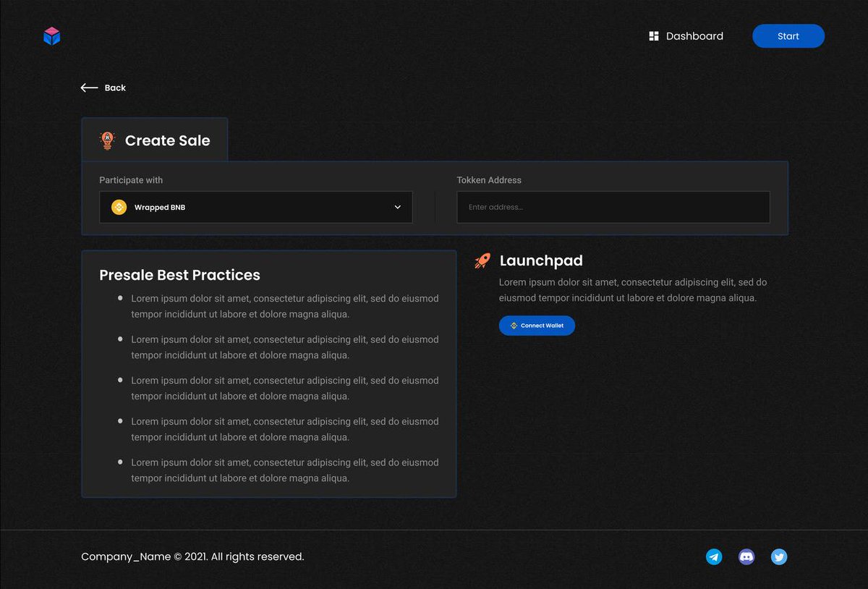The height and width of the screenshot is (589, 868).
Task: Click the Connect Wallet button
Action: click(537, 326)
